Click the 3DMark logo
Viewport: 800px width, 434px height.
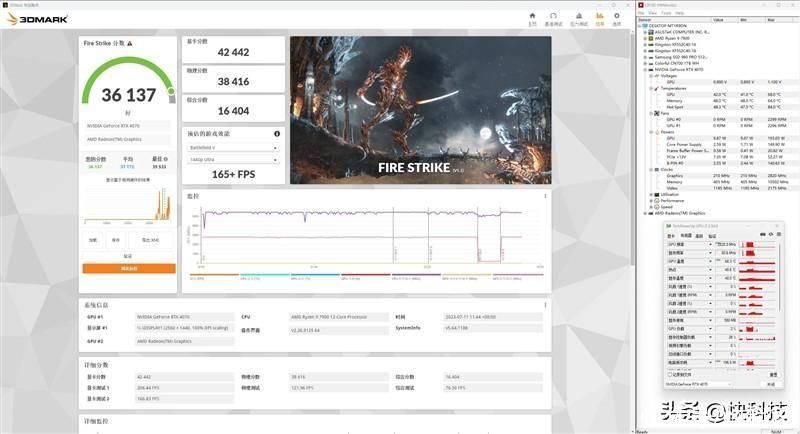[x=37, y=19]
